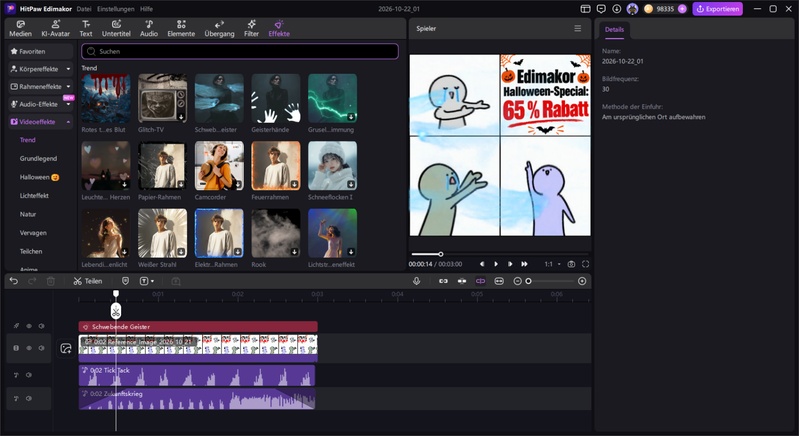799x436 pixels.
Task: Select the Halloween subcategory
Action: point(39,177)
